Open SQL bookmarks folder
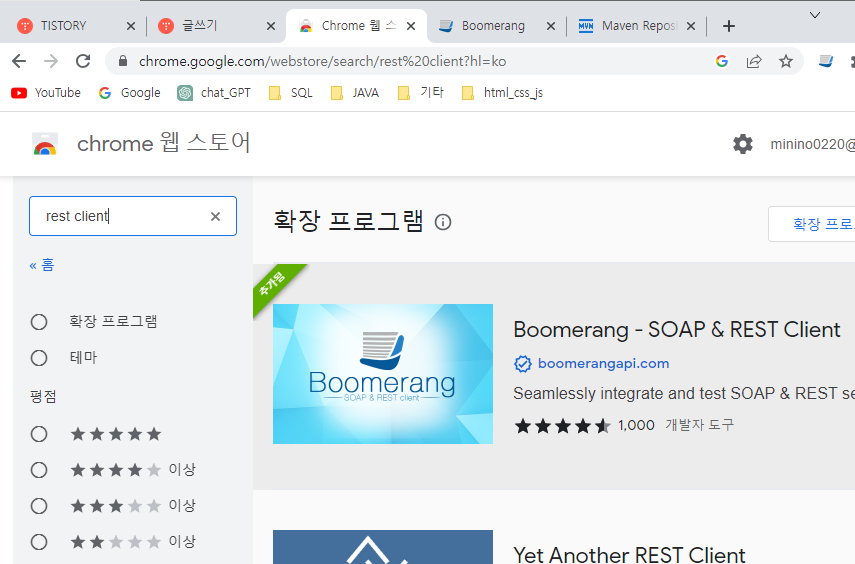This screenshot has width=855, height=564. pyautogui.click(x=291, y=93)
